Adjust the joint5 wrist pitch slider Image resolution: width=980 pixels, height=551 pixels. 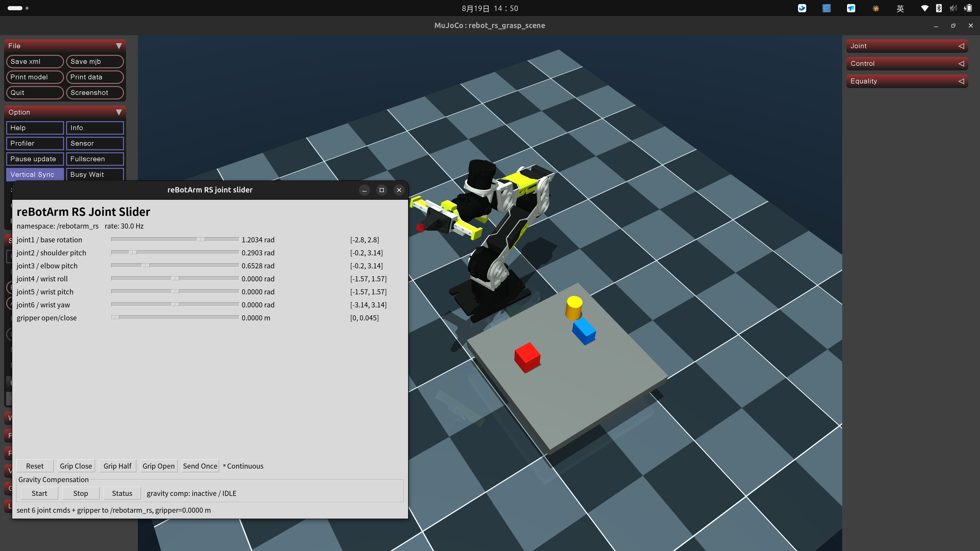pyautogui.click(x=175, y=292)
